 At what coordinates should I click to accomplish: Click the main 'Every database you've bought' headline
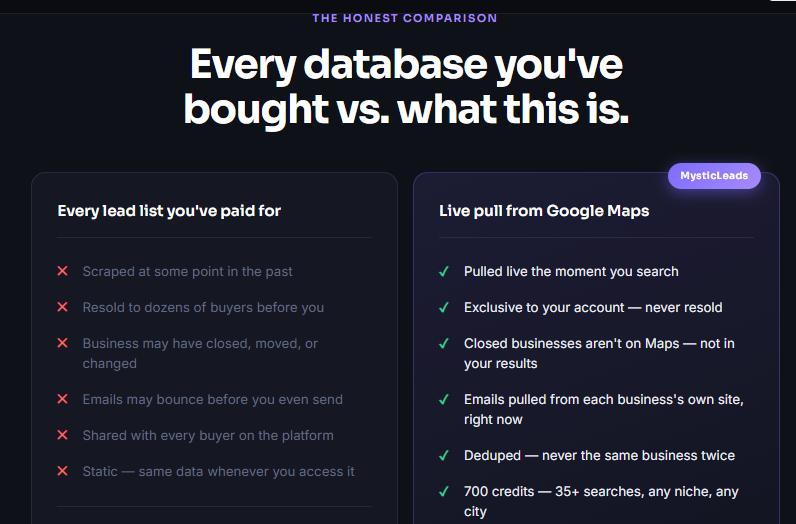pos(406,86)
